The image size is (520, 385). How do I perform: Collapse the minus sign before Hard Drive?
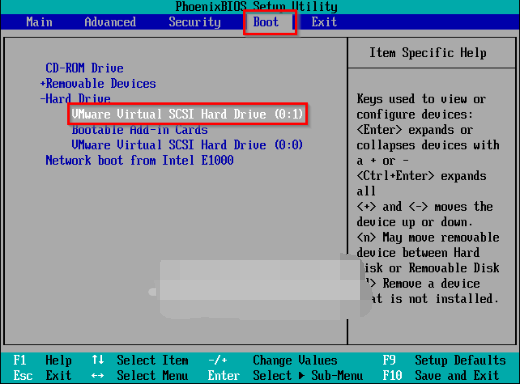coord(42,99)
